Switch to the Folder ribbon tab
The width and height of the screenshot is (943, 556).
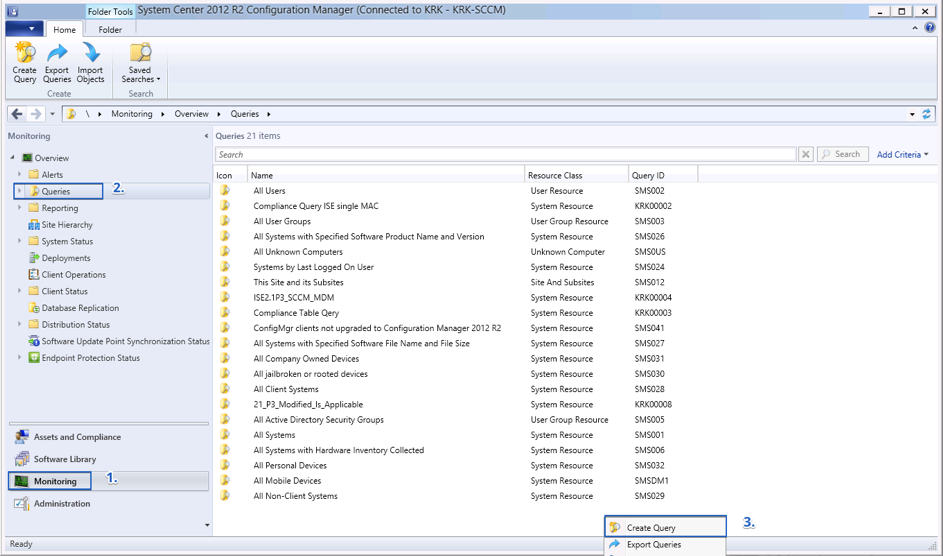[110, 29]
